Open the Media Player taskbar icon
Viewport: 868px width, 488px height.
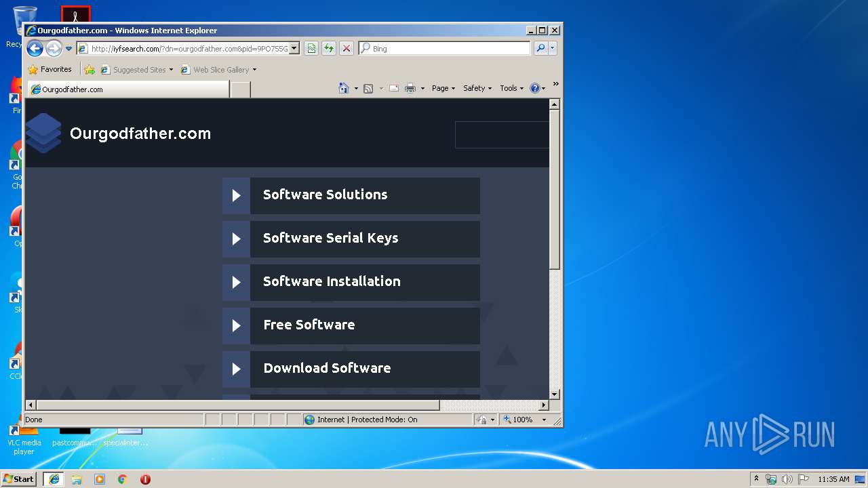(100, 479)
